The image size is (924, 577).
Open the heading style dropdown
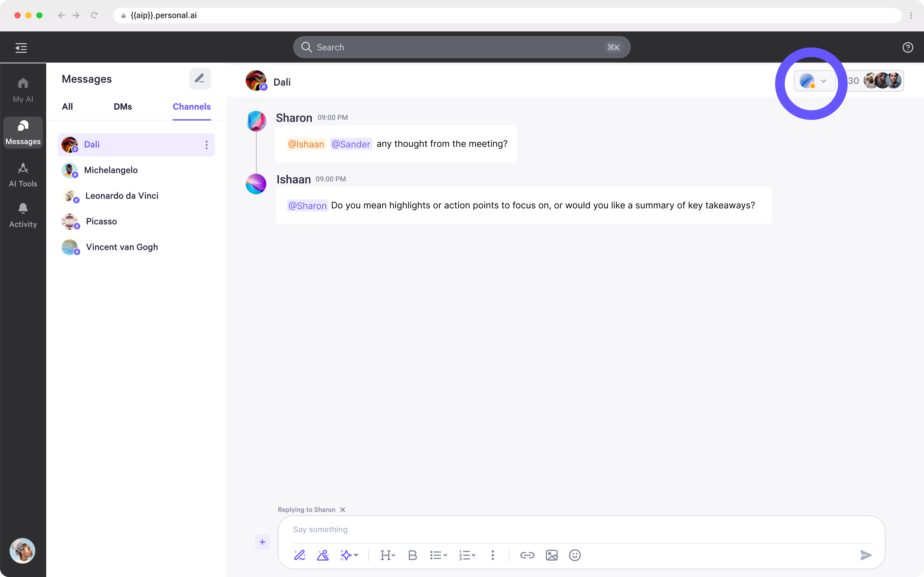pos(388,555)
